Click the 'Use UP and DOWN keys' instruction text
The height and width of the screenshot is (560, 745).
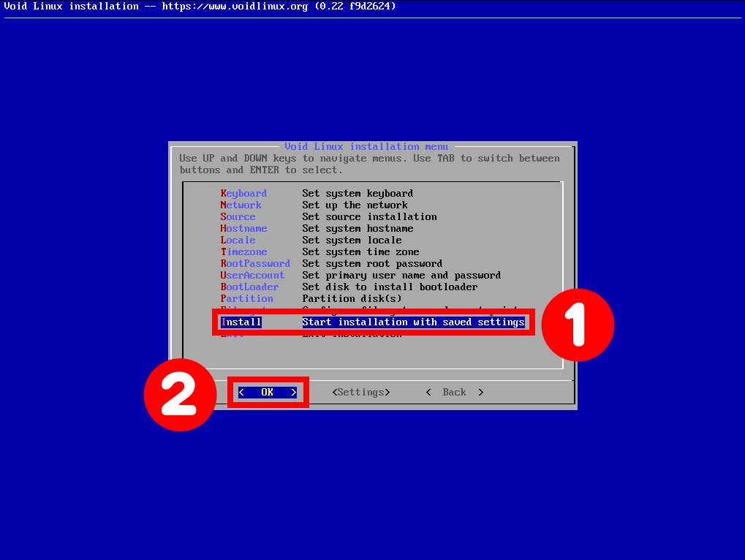(x=369, y=164)
